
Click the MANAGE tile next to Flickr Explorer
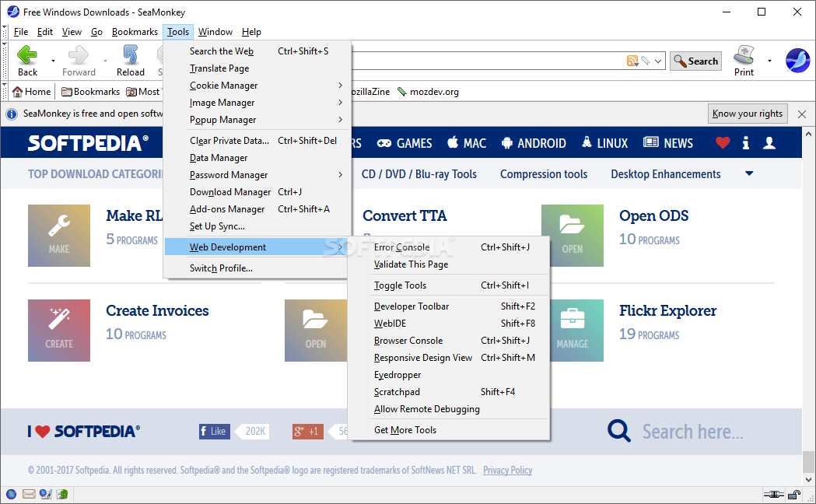coord(576,331)
